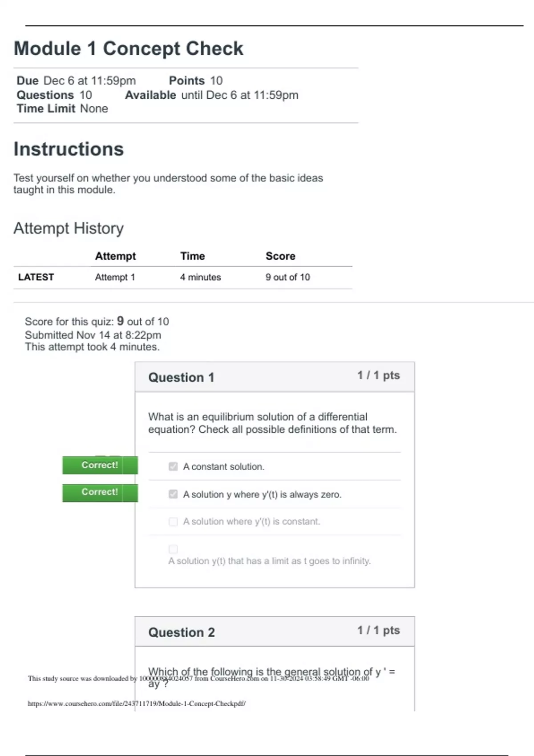The width and height of the screenshot is (534, 756).
Task: Click the LATEST attempt label
Action: tap(36, 277)
